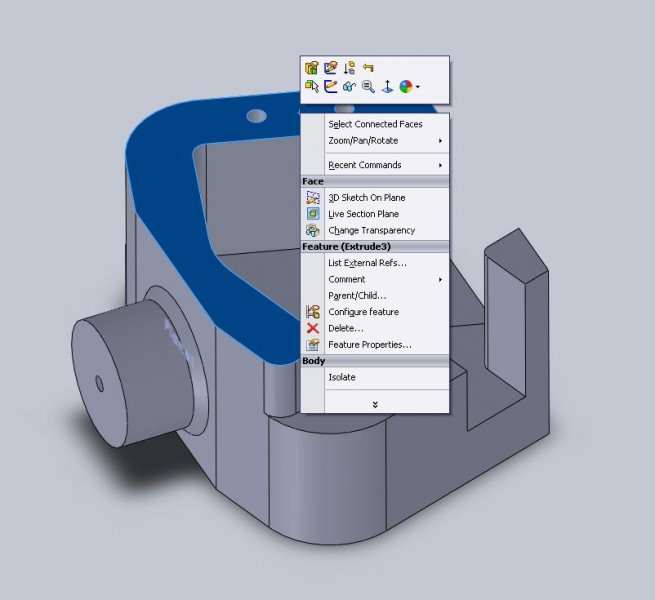The height and width of the screenshot is (600, 655).
Task: Open the Zoom/Pan/Rotate submenu
Action: click(375, 141)
